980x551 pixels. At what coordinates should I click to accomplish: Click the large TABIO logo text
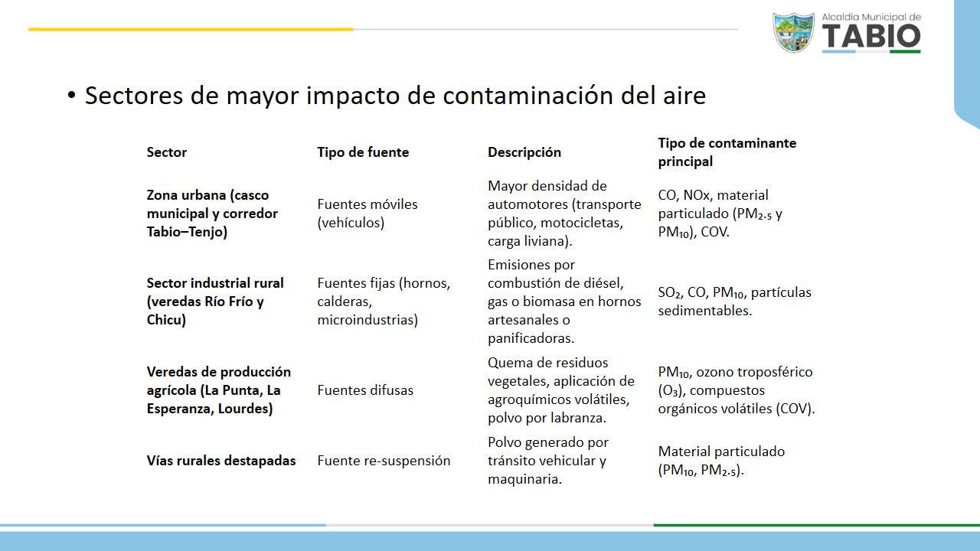pyautogui.click(x=871, y=37)
